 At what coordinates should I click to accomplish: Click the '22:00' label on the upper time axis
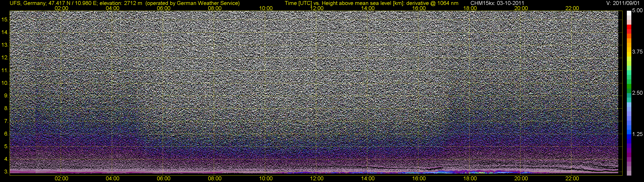(x=572, y=8)
